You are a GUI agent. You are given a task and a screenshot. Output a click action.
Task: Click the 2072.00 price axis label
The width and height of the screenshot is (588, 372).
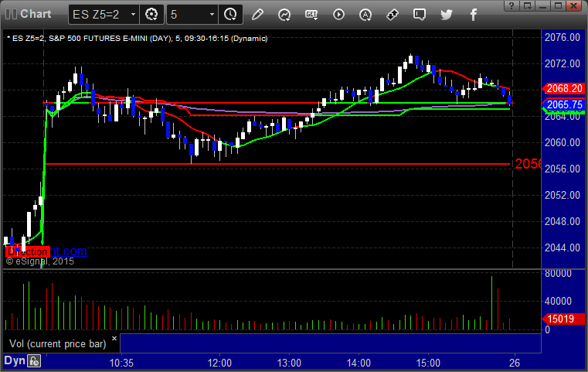[563, 64]
